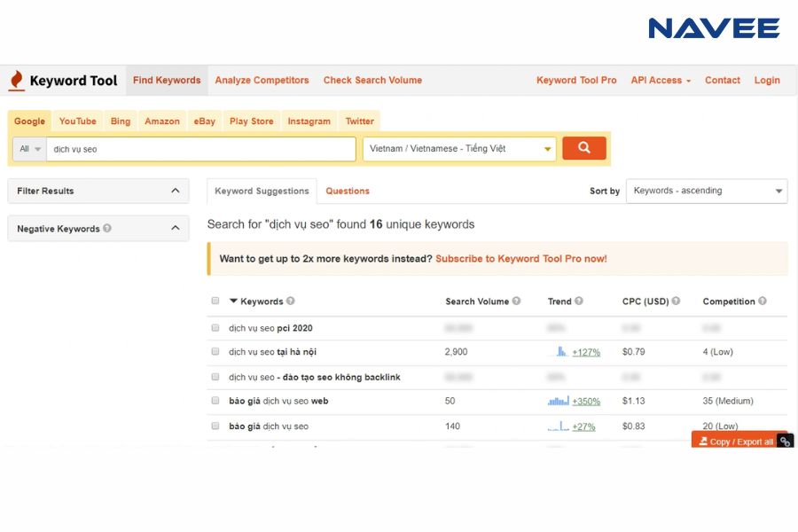The height and width of the screenshot is (532, 798).
Task: Select the Keyword Suggestions tab
Action: 262,191
